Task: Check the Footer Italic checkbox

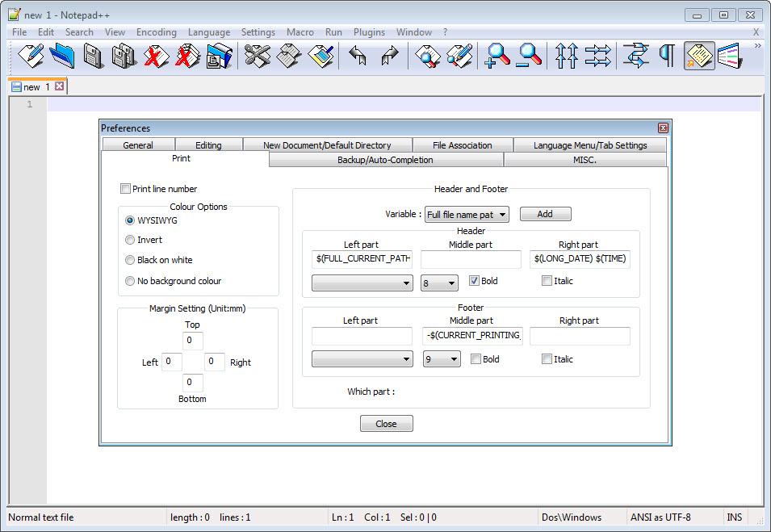Action: [547, 359]
